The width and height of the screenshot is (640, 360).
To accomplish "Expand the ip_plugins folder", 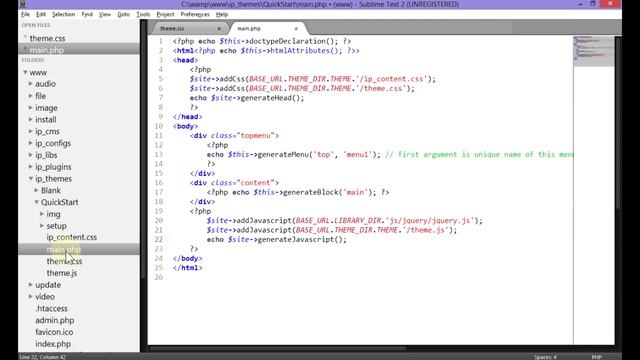I will (x=31, y=167).
